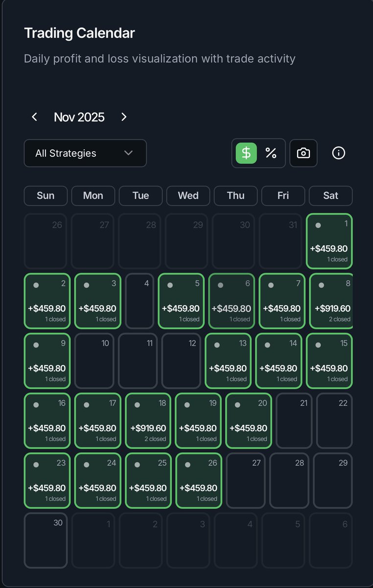Click the Trading Calendar heading

point(79,33)
